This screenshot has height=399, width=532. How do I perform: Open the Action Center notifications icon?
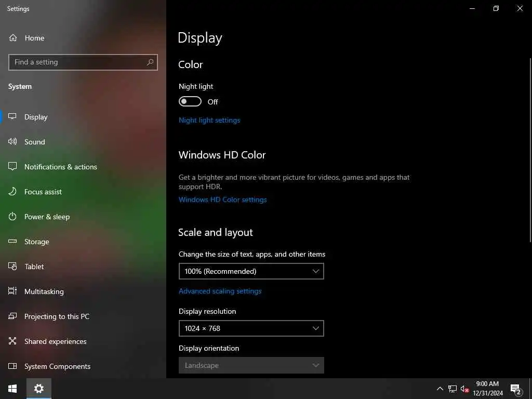pyautogui.click(x=516, y=389)
